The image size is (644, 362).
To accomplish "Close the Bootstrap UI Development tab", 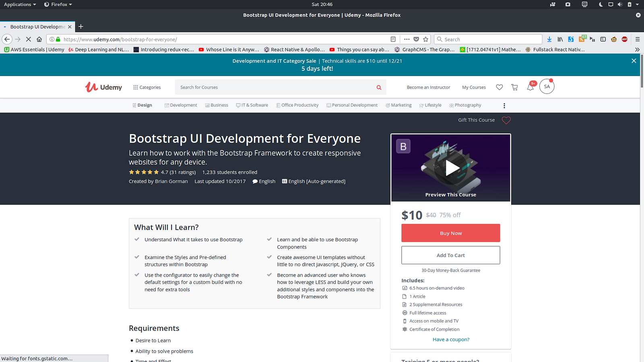I will (70, 27).
